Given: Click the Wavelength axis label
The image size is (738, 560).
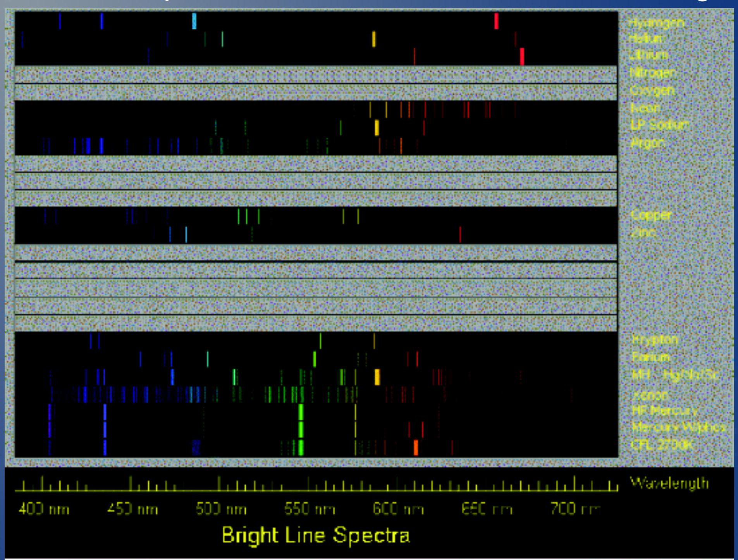Looking at the screenshot, I should [x=669, y=484].
